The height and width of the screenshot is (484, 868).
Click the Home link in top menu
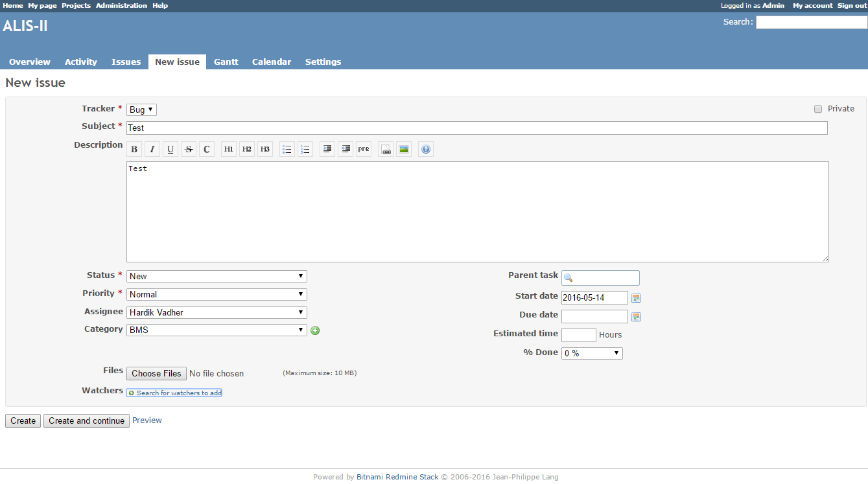(13, 5)
